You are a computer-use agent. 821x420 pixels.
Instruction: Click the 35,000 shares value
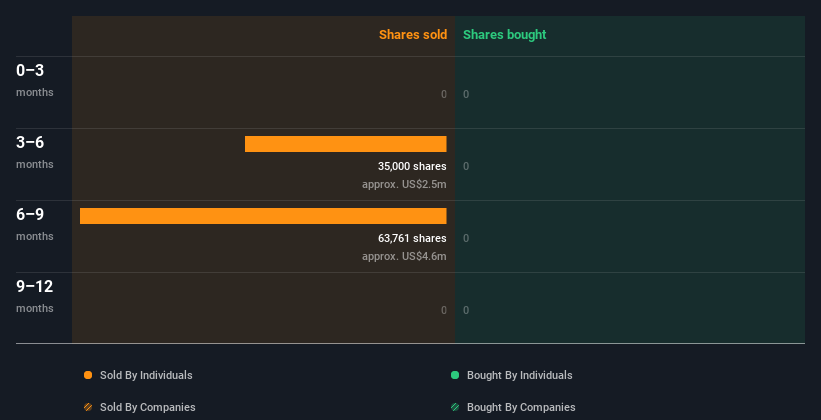coord(412,166)
